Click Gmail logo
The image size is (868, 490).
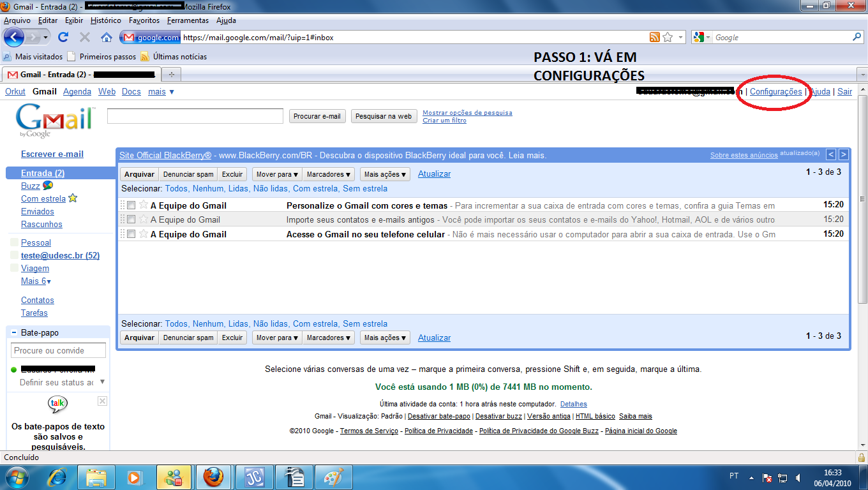point(56,121)
